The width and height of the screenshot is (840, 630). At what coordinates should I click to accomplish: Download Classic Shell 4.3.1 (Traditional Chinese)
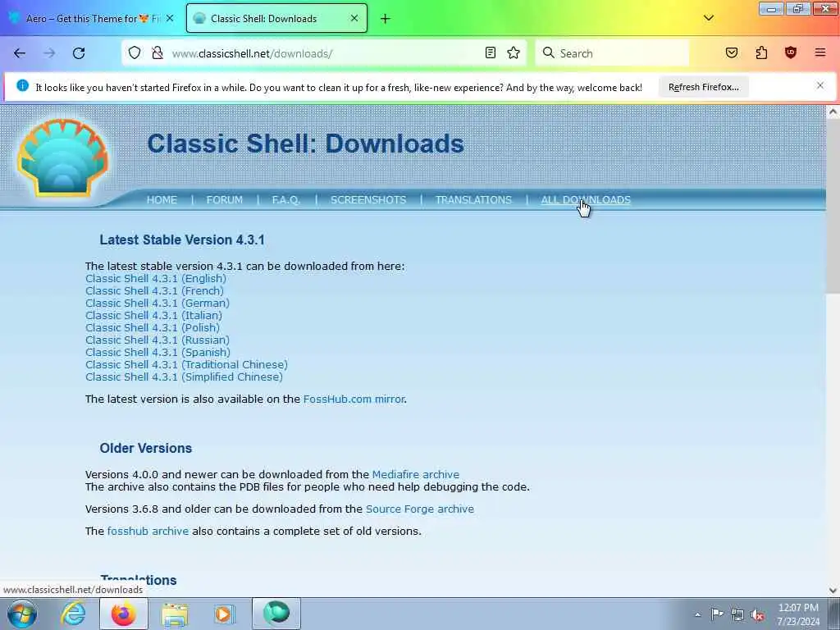[x=186, y=365]
